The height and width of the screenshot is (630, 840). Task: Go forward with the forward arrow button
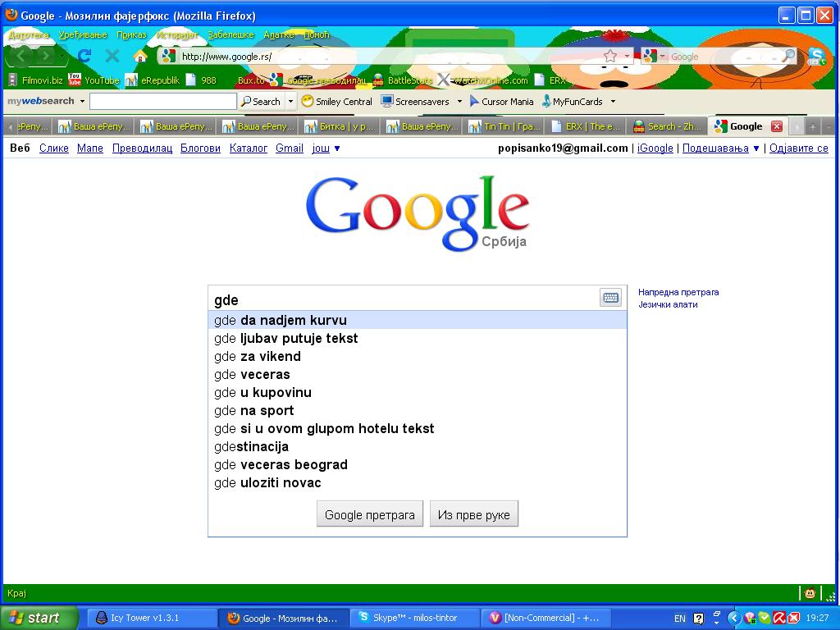pyautogui.click(x=46, y=56)
